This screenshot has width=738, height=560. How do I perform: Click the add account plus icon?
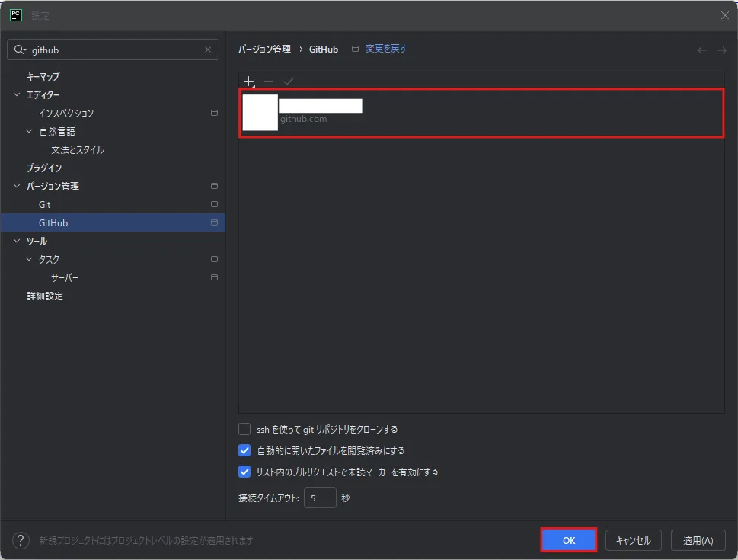coord(248,82)
